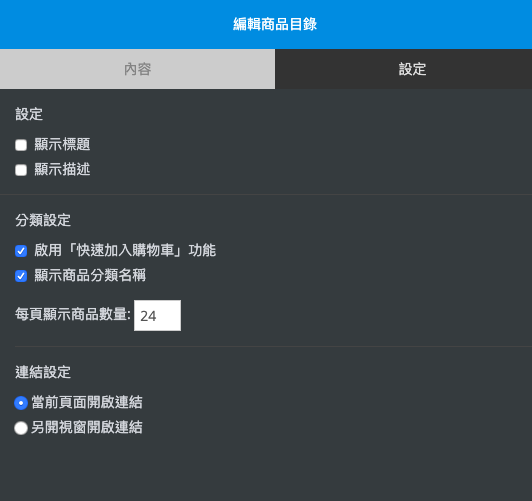Tick the 顯示描述 checkbox
The height and width of the screenshot is (501, 532).
tap(21, 170)
